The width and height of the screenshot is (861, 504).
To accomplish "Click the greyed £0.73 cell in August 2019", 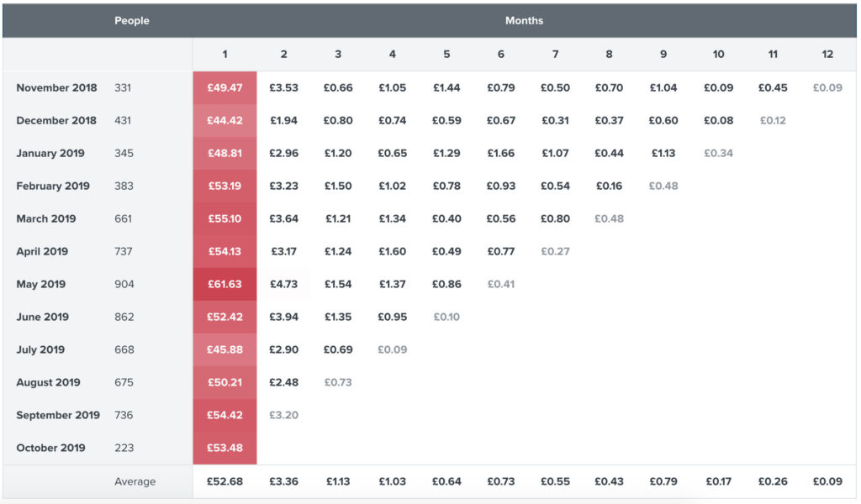I will point(338,382).
